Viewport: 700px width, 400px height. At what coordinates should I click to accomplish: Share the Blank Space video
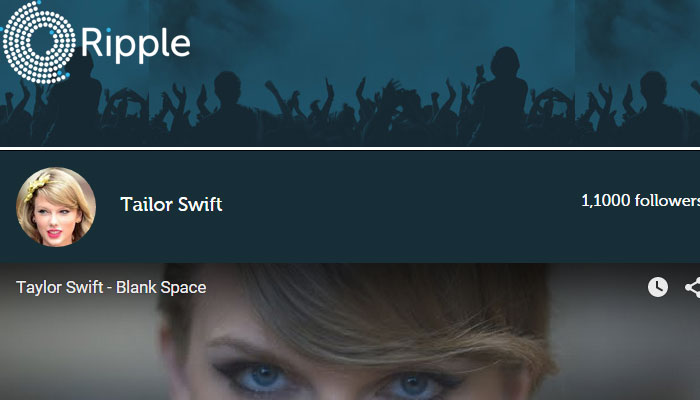click(693, 288)
